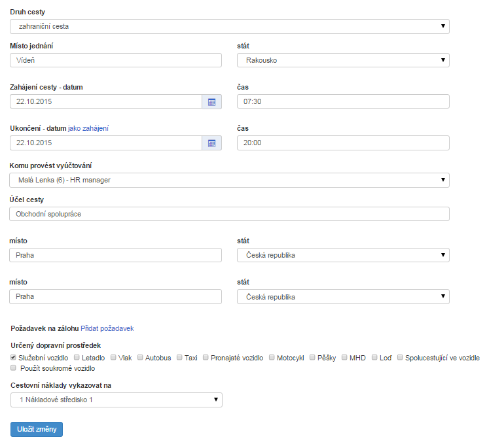487x448 pixels.
Task: Open the Druh cesty dropdown
Action: [x=229, y=26]
